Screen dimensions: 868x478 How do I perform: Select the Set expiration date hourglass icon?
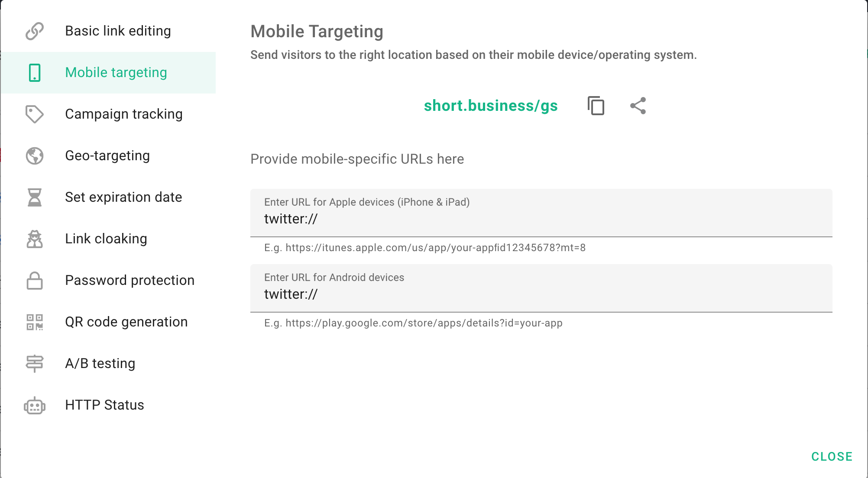[35, 197]
